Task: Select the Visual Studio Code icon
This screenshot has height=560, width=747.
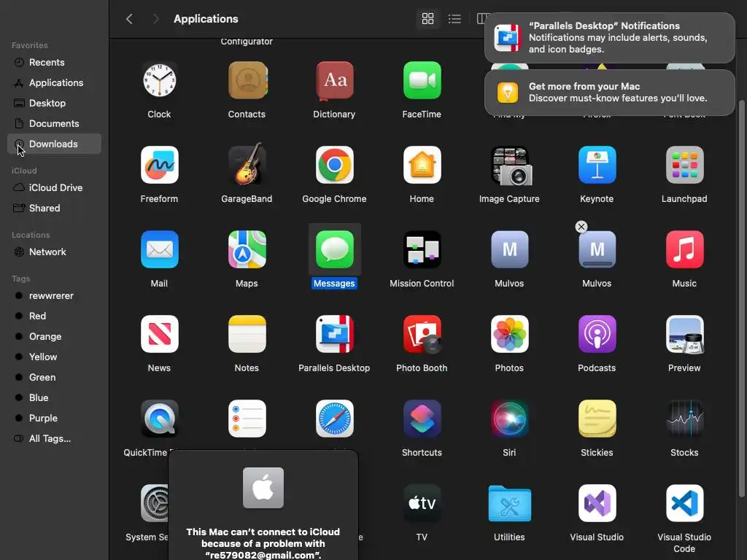Action: pos(684,503)
